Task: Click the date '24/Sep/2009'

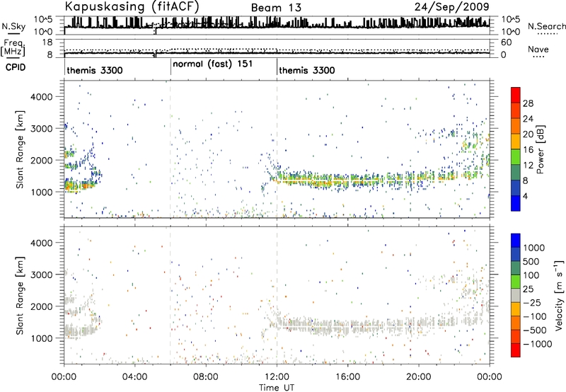Action: 451,7
